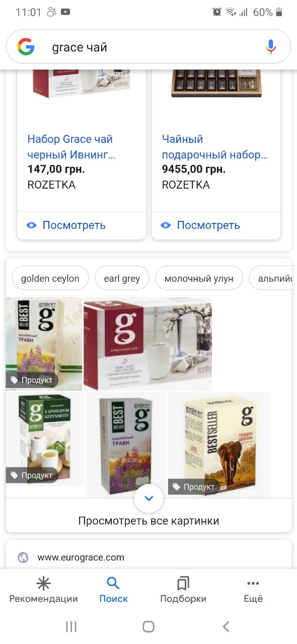This screenshot has height=644, width=297.
Task: Tap the voice search microphone icon
Action: [x=271, y=47]
